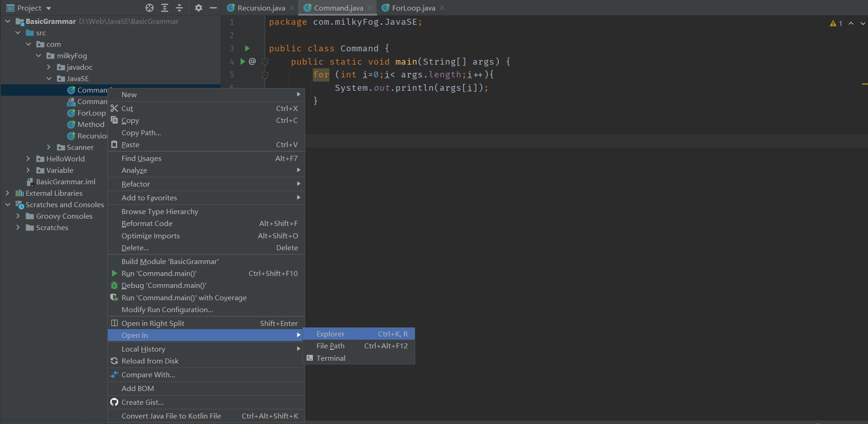Expand the External Libraries node
Viewport: 868px width, 424px height.
[x=7, y=193]
